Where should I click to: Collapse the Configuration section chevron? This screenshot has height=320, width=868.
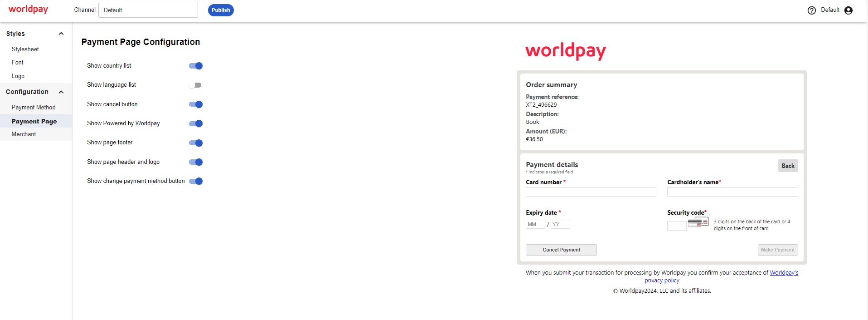tap(61, 92)
